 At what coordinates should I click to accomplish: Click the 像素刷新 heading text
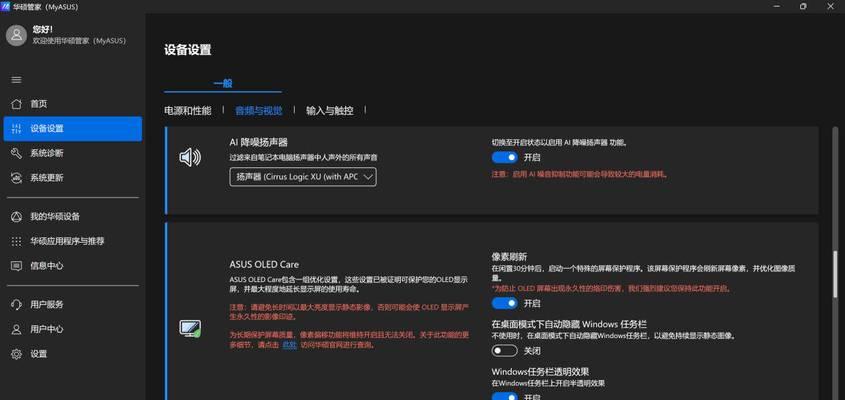509,257
